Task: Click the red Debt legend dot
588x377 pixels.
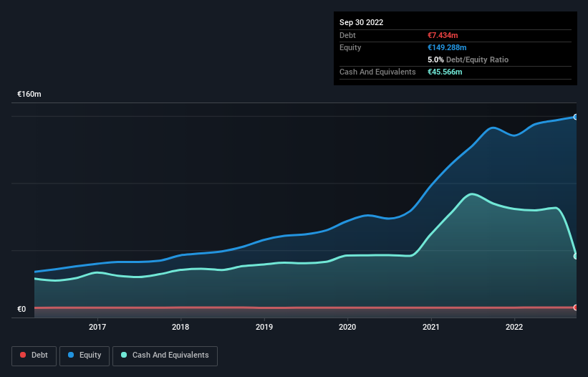Action: [23, 355]
